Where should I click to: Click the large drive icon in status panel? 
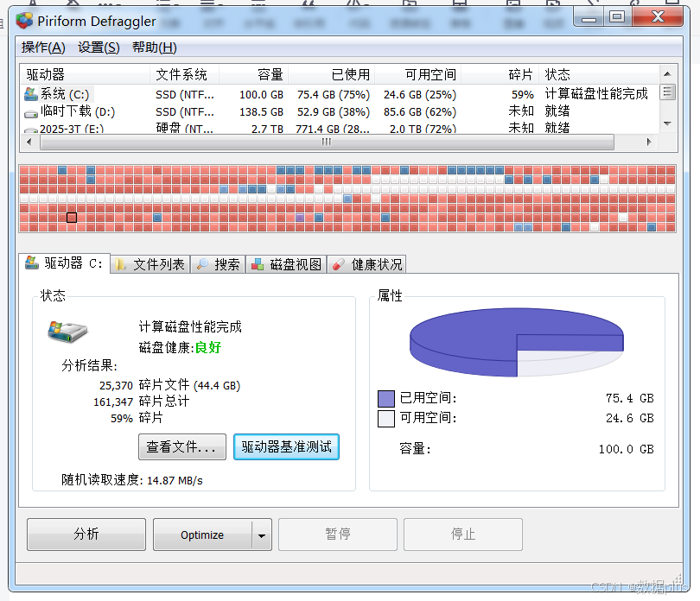click(67, 332)
